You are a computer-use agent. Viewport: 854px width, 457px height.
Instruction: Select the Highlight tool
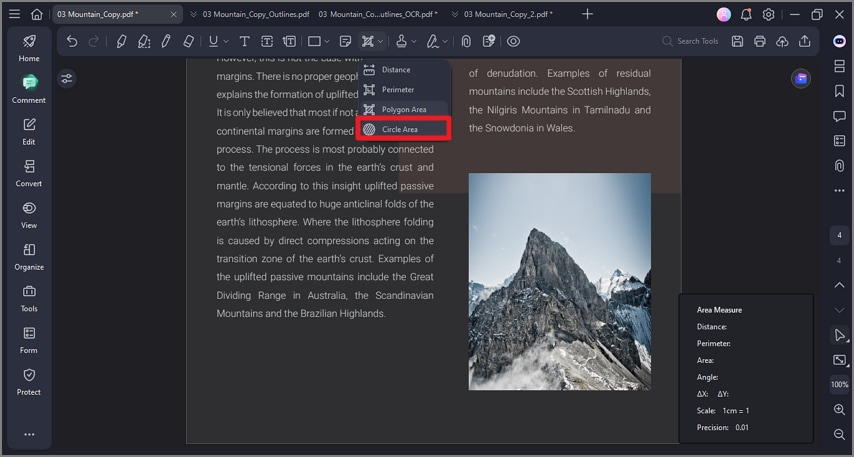tap(121, 41)
